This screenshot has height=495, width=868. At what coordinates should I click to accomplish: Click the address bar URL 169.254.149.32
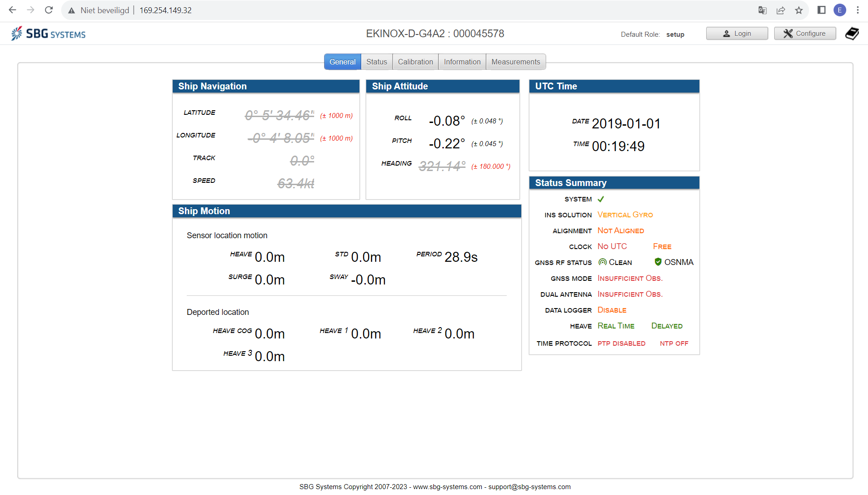pyautogui.click(x=165, y=10)
